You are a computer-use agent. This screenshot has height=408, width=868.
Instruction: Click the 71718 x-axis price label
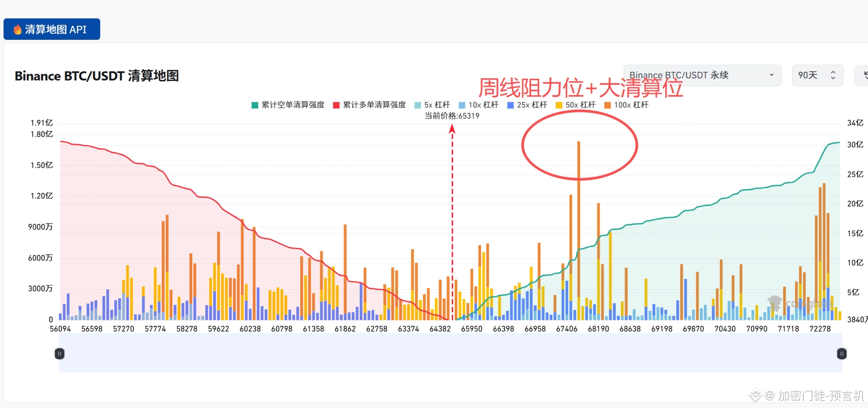(x=788, y=329)
